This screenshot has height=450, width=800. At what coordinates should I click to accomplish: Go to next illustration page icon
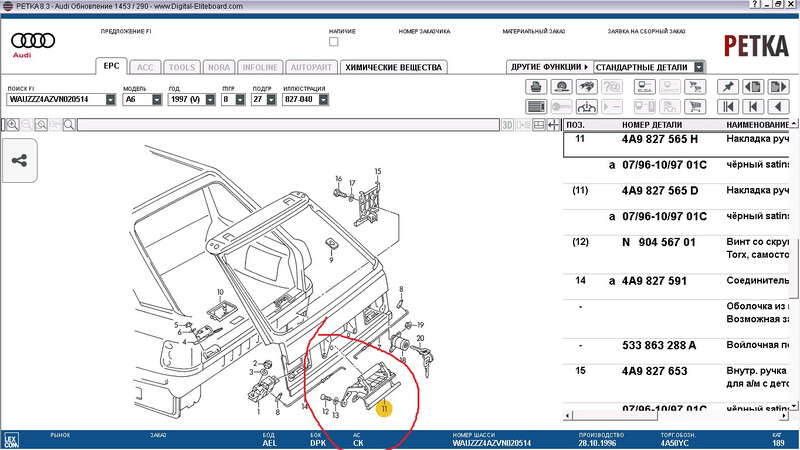pos(778,87)
